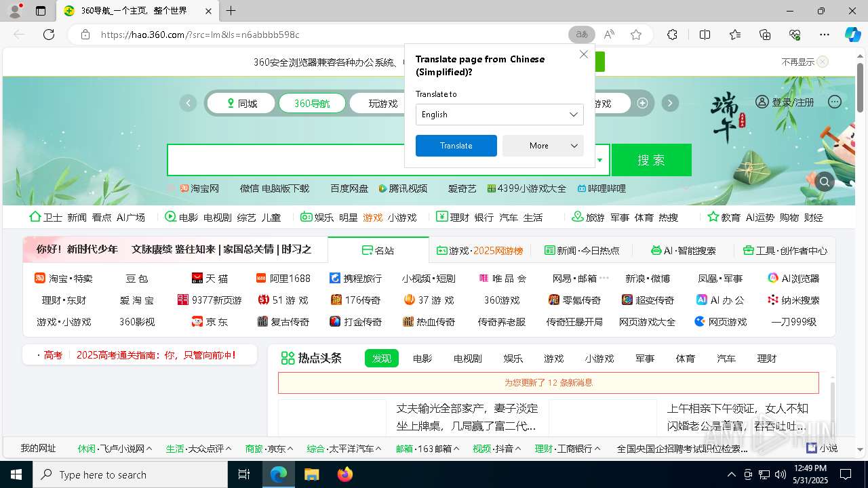Click the Windows taskbar search box

(x=130, y=474)
